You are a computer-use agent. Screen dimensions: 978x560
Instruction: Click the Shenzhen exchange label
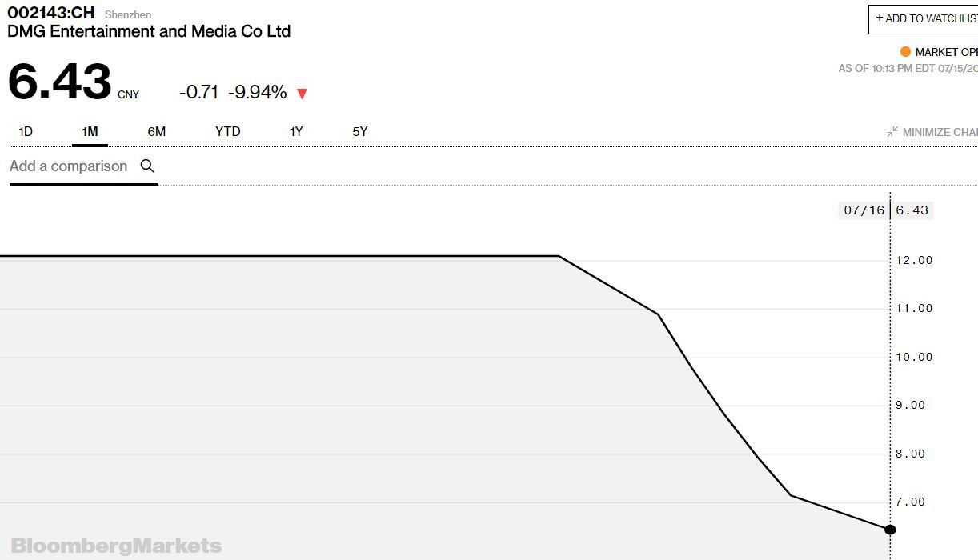[x=128, y=14]
